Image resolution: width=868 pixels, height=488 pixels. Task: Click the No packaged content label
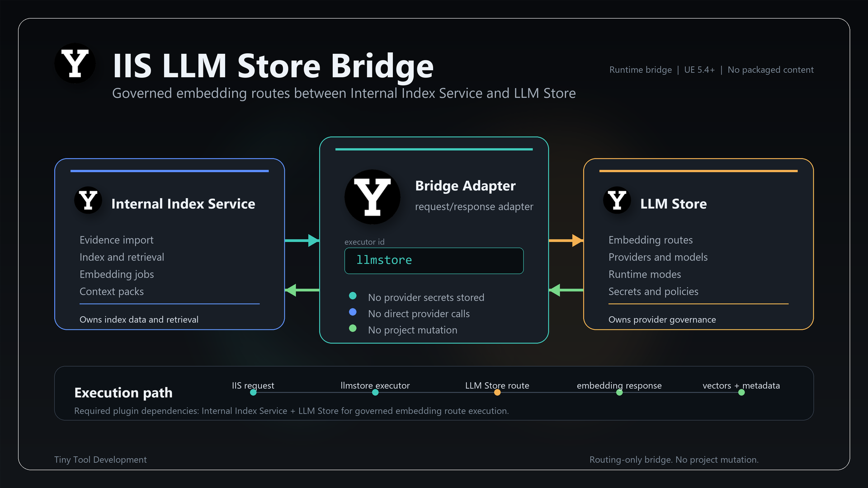tap(770, 70)
